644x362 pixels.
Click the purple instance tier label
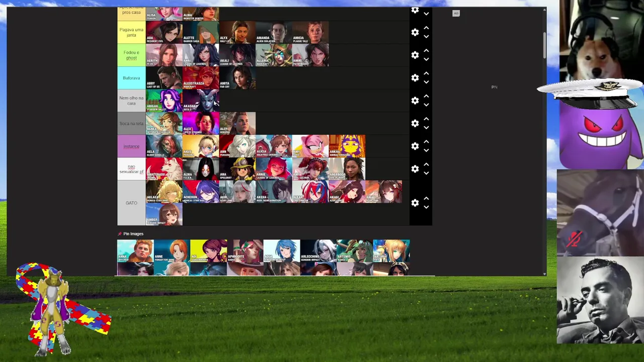tap(131, 146)
